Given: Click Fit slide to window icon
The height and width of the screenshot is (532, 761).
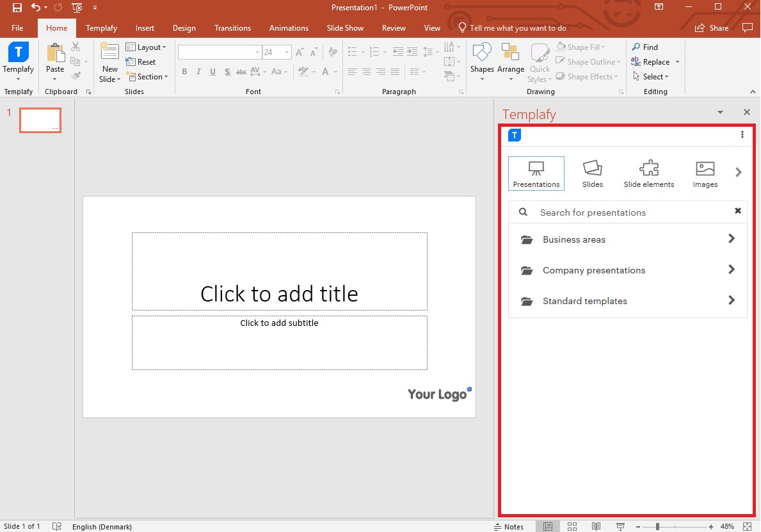Looking at the screenshot, I should [748, 527].
